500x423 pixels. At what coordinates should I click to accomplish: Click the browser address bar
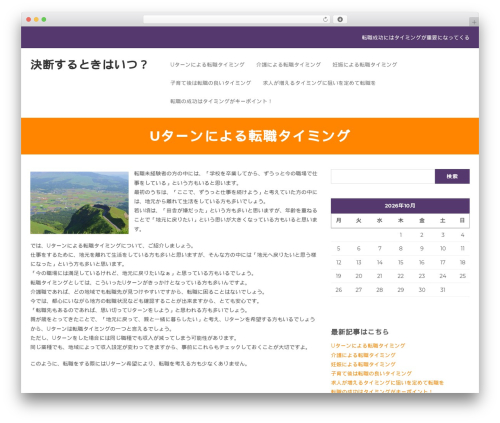(x=236, y=20)
